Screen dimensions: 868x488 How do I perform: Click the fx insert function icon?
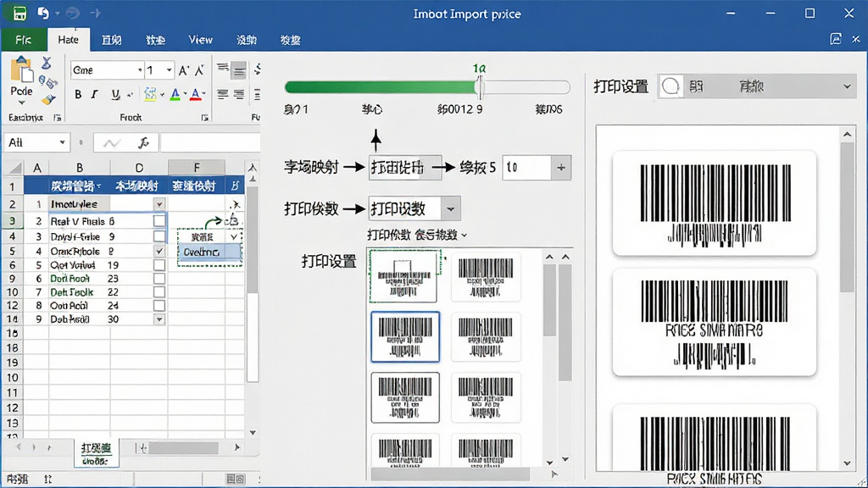pos(143,142)
